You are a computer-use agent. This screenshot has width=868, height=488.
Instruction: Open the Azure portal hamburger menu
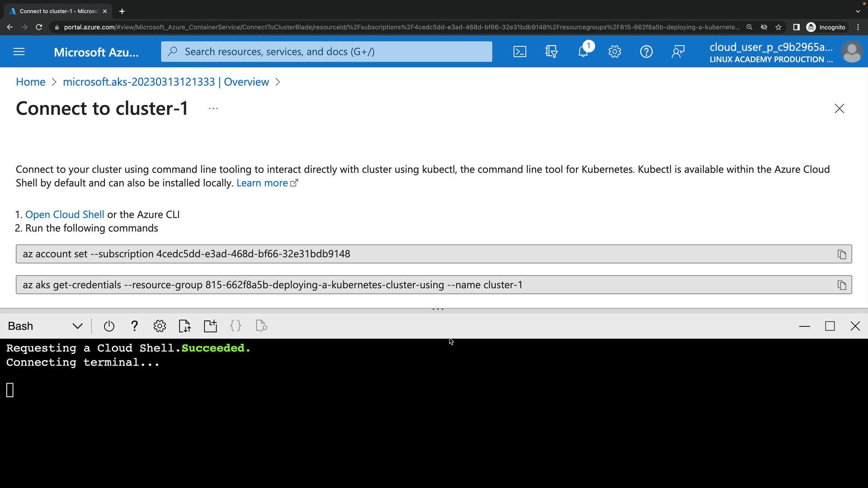(x=19, y=52)
